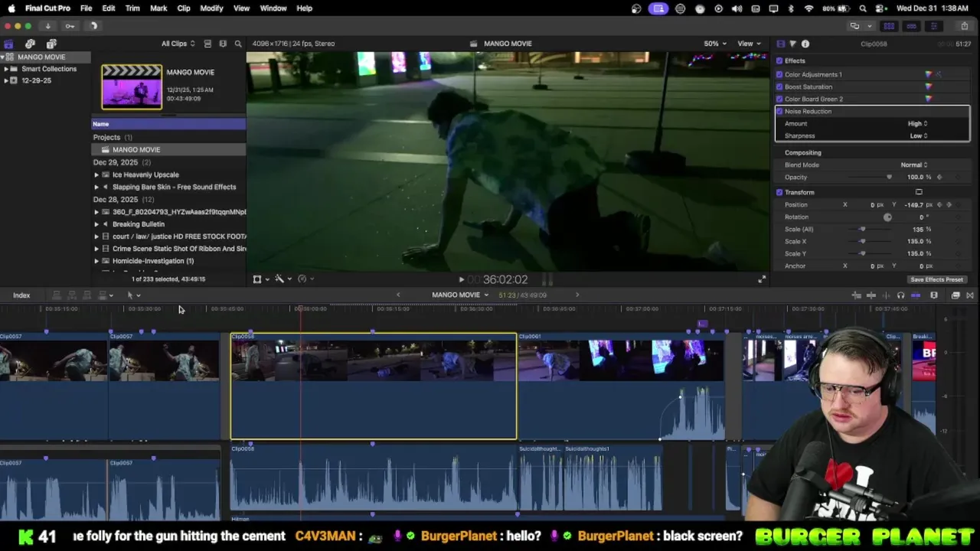Change Noise Reduction Amount from High

917,123
